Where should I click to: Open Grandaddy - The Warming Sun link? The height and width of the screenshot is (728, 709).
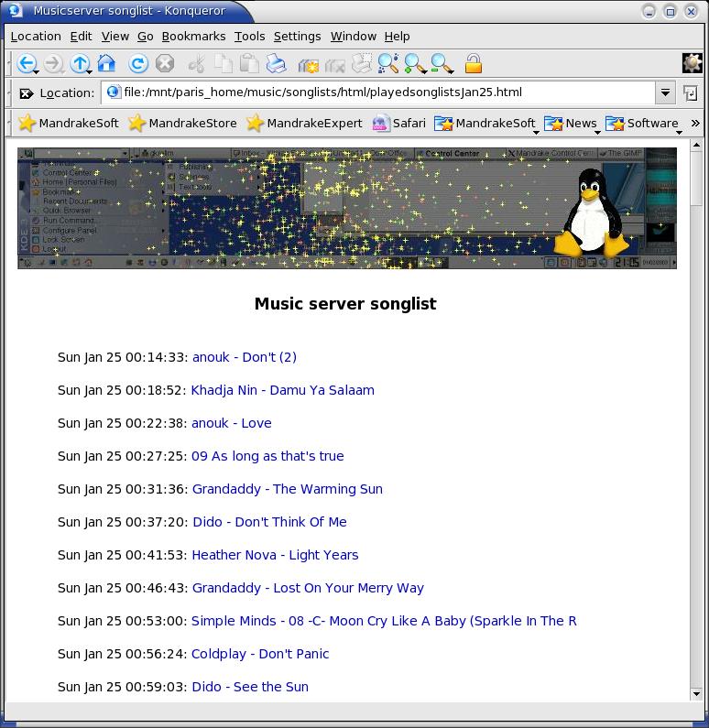(288, 489)
